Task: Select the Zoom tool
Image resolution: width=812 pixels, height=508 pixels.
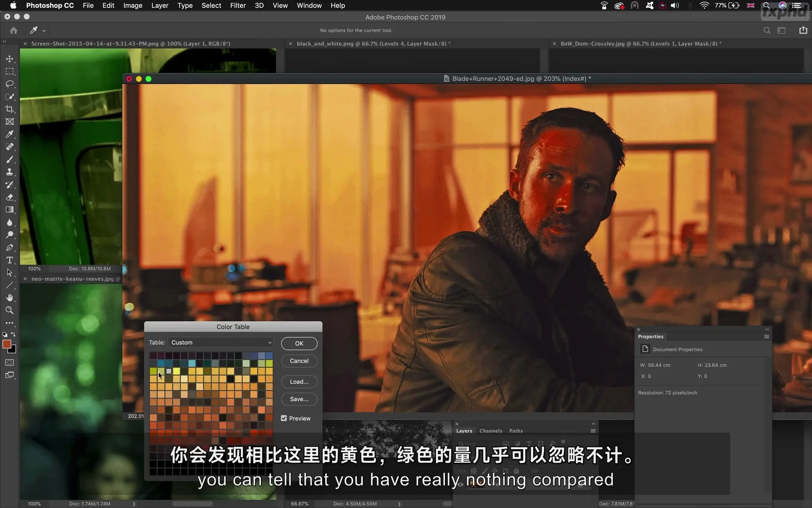Action: coord(10,310)
